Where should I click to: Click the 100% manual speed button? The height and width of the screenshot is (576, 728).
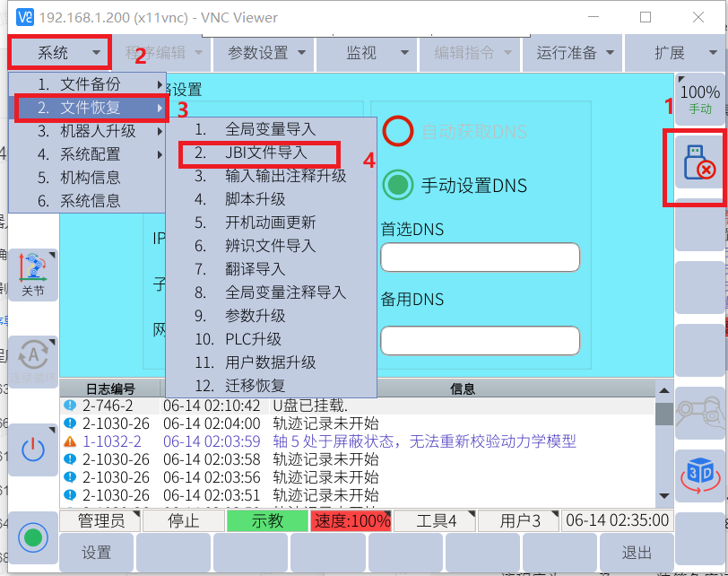[x=699, y=98]
